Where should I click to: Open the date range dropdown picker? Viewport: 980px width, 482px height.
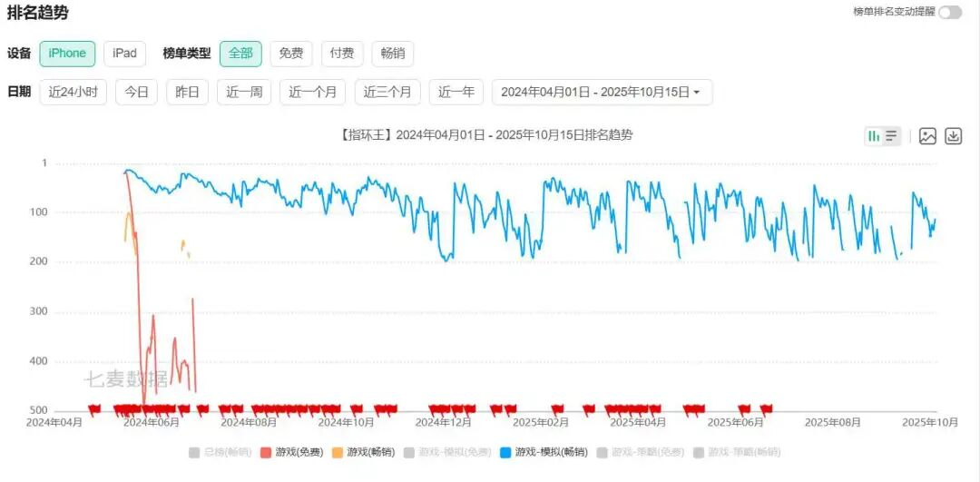click(602, 92)
